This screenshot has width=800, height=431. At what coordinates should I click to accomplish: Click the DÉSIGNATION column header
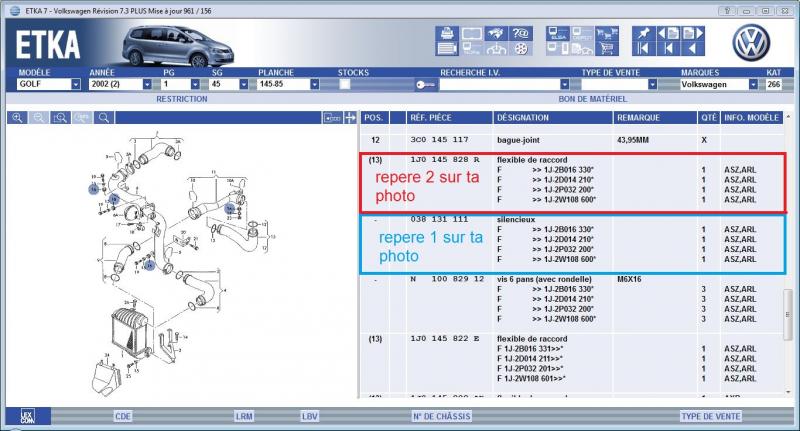click(553, 118)
